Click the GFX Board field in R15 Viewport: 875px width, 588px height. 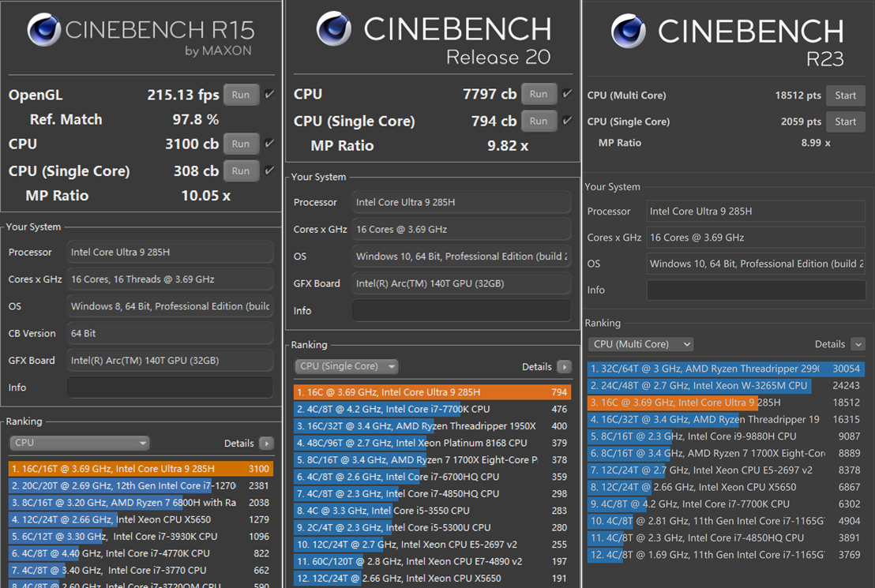[170, 361]
